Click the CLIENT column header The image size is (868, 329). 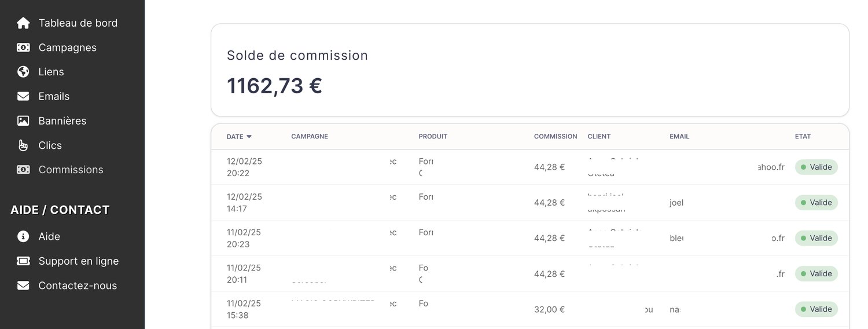click(599, 137)
